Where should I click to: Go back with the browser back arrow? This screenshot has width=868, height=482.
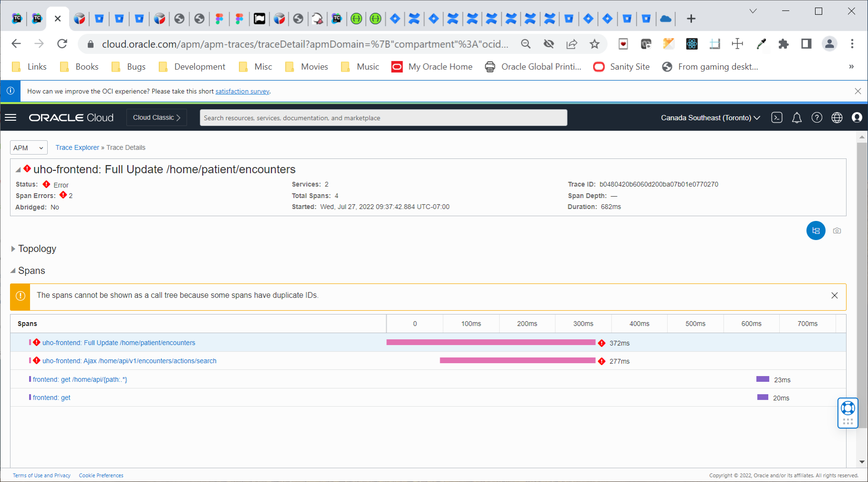16,44
